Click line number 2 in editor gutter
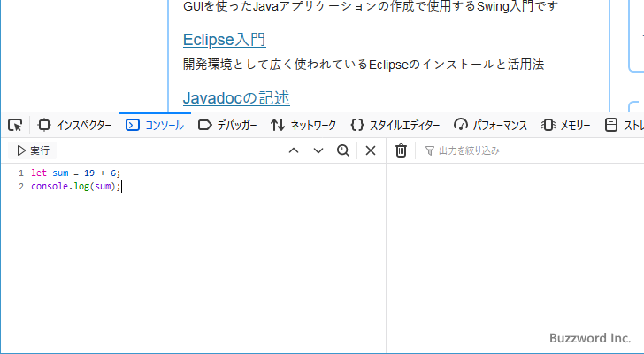 (21, 187)
